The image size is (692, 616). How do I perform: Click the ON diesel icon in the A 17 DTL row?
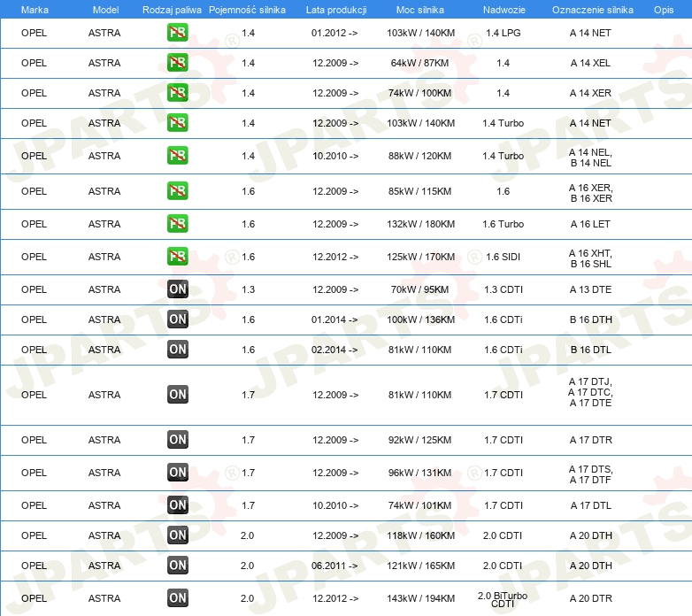(178, 505)
